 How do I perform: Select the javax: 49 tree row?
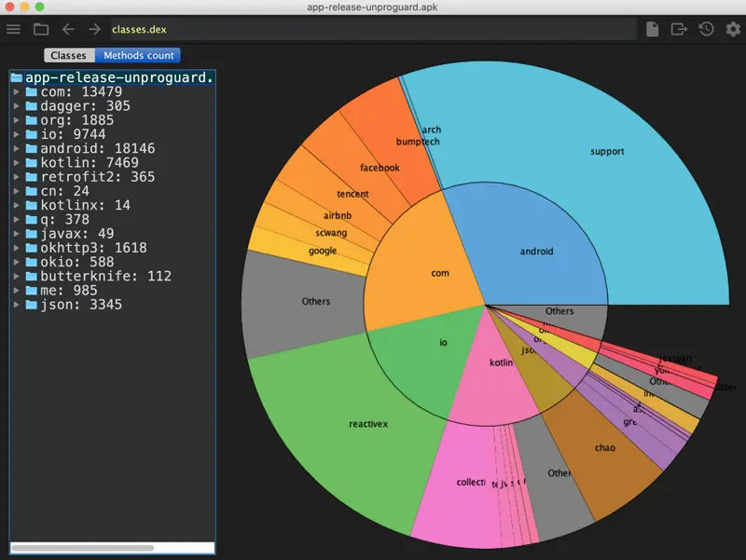[112, 234]
